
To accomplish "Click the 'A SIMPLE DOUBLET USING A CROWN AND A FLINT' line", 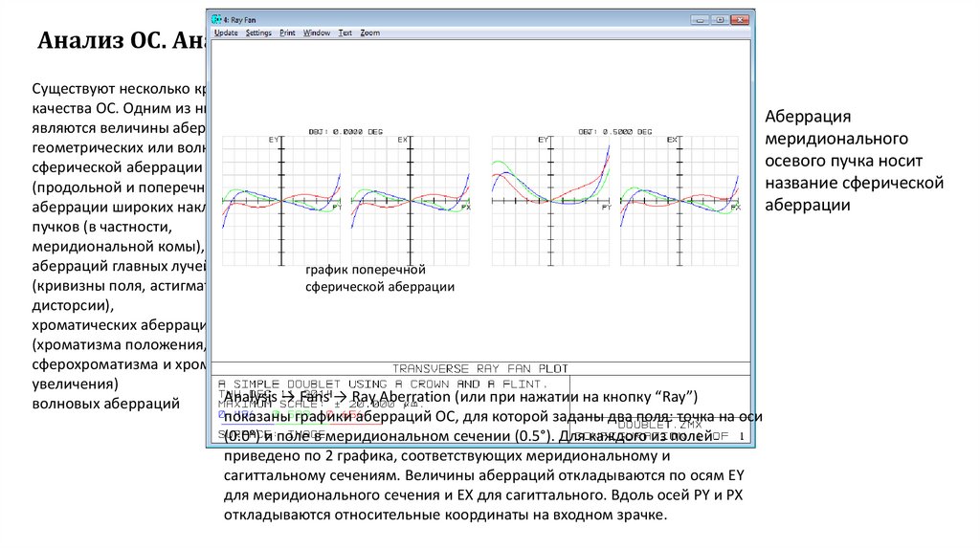I will 383,384.
